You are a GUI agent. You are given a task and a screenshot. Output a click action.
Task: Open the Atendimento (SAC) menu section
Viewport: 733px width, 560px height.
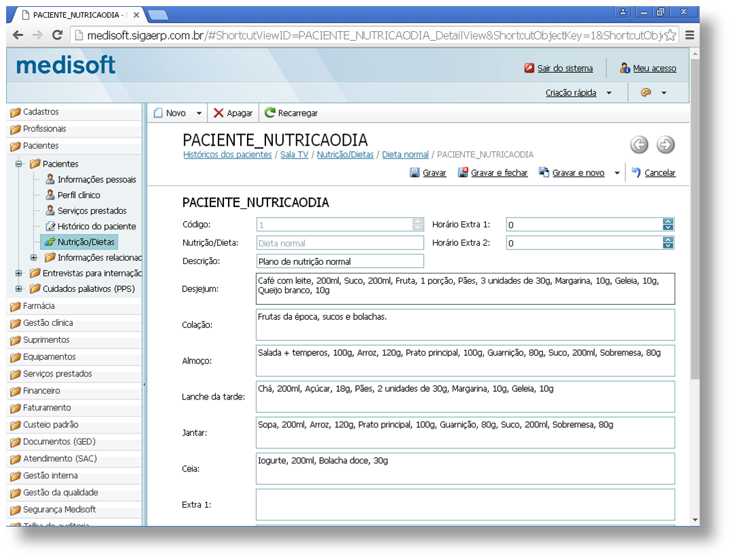tap(75, 459)
